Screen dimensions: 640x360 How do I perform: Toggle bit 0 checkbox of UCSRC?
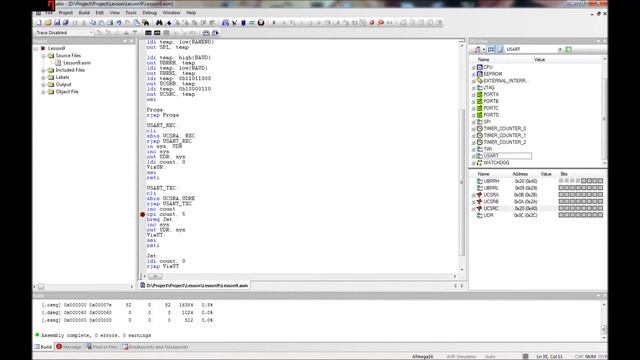click(600, 208)
